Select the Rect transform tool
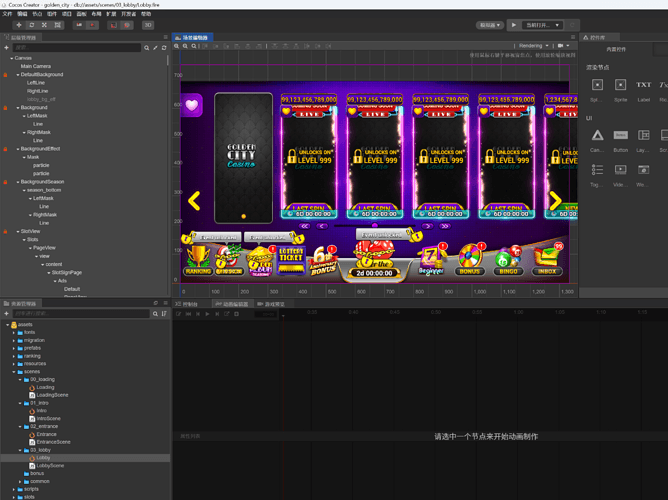 click(57, 25)
